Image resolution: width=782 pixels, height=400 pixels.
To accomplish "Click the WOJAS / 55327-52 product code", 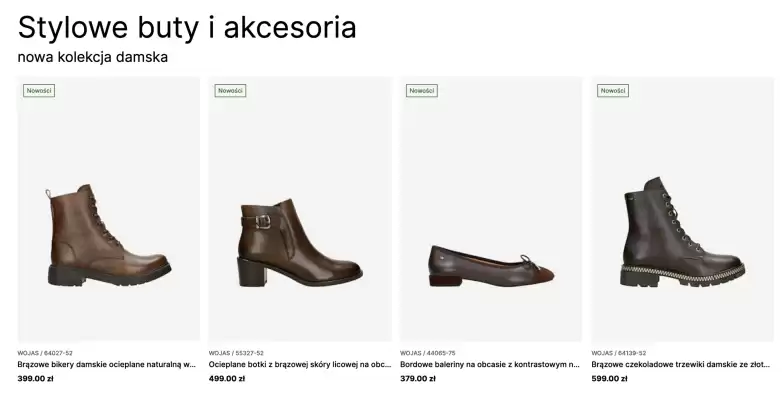I will [x=236, y=353].
